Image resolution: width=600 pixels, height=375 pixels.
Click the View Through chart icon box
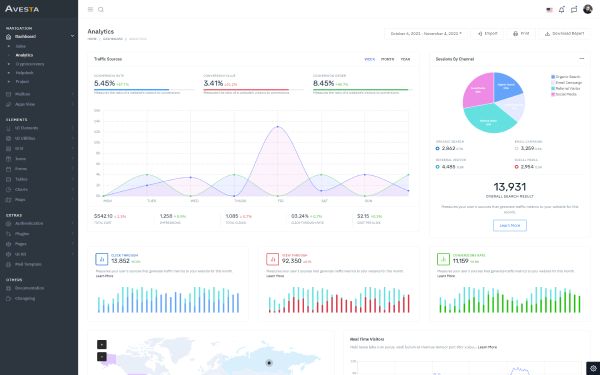click(x=272, y=259)
